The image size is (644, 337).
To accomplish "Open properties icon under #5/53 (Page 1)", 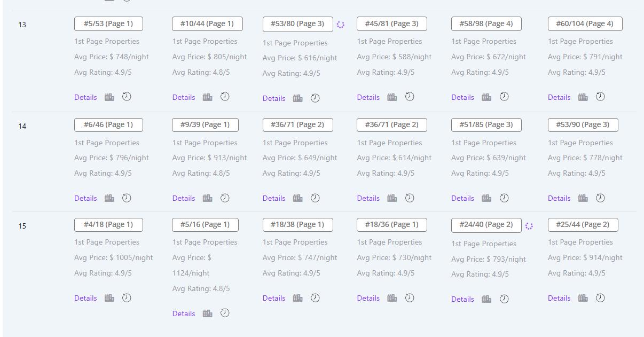I will coord(109,97).
